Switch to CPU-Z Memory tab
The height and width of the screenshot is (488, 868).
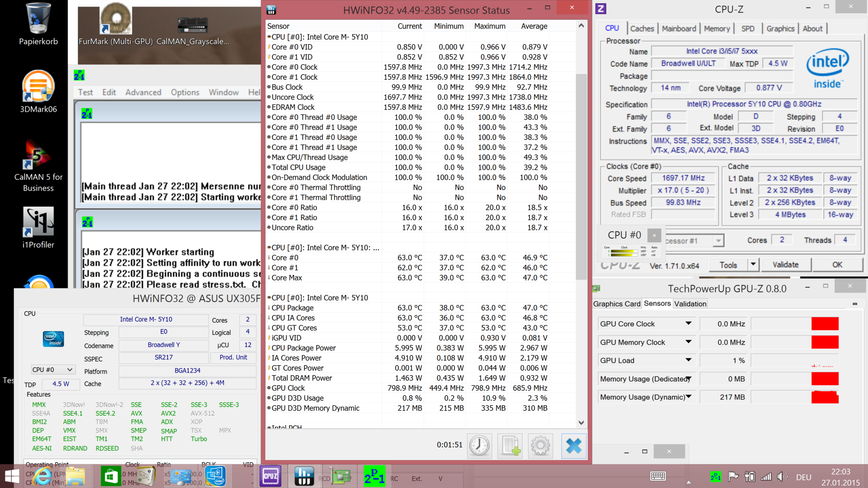[717, 28]
